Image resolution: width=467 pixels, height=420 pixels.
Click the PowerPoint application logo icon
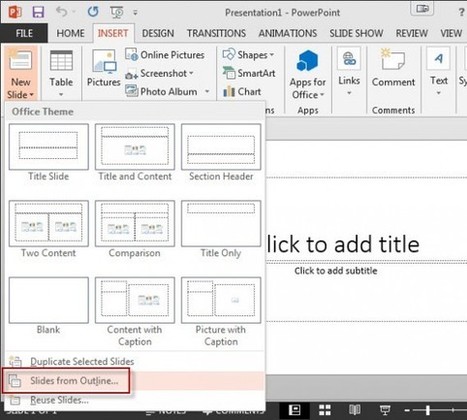(15, 12)
